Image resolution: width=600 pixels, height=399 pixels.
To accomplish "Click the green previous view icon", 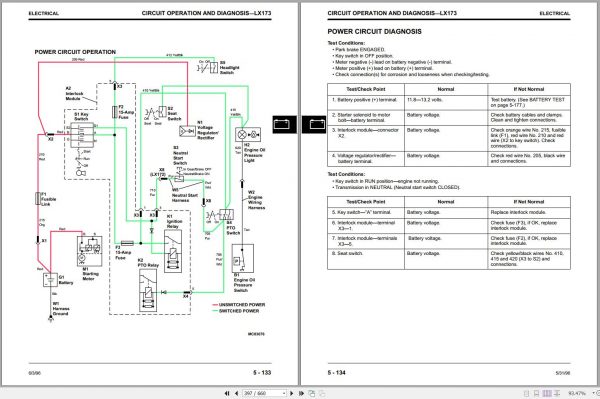I will (x=312, y=393).
